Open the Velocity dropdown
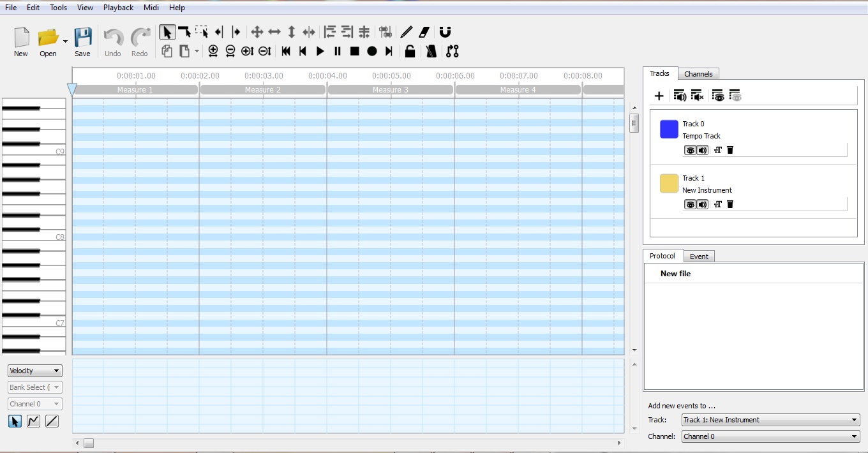868x453 pixels. pos(35,371)
